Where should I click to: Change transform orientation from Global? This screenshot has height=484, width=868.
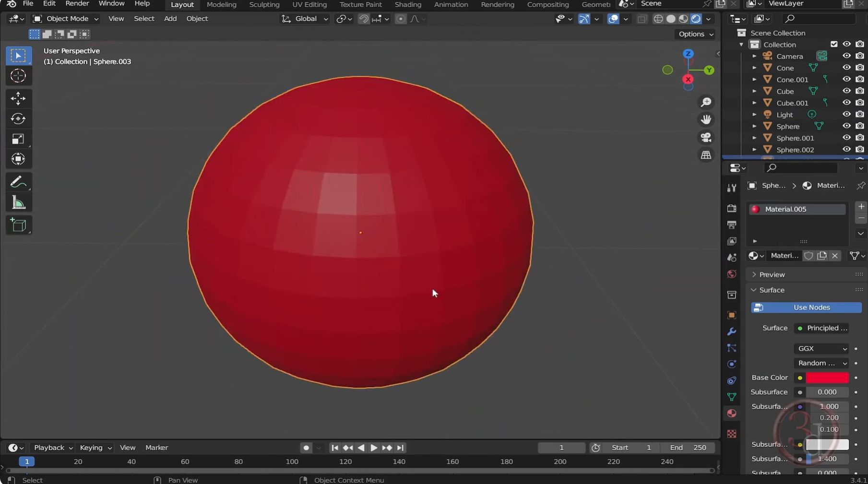pos(304,19)
